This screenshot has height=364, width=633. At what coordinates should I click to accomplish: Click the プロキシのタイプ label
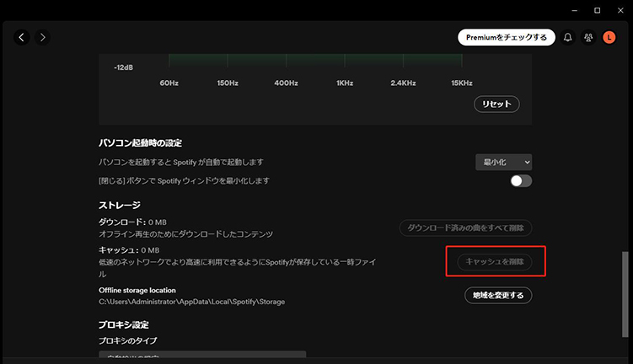127,340
